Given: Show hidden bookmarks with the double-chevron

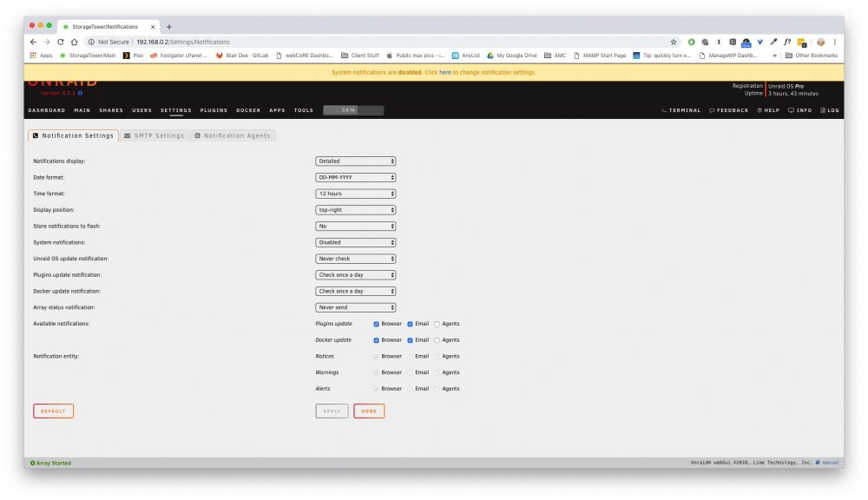Looking at the screenshot, I should point(774,56).
